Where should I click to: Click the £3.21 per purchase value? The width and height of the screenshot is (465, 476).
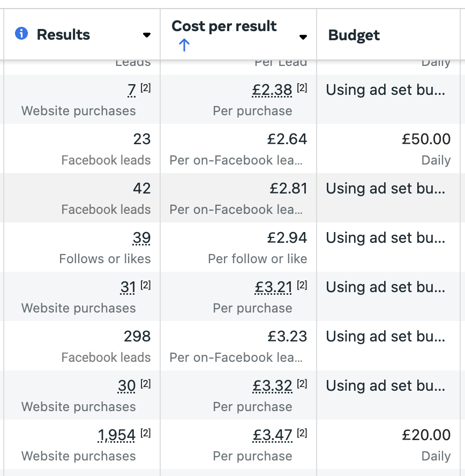tap(273, 287)
